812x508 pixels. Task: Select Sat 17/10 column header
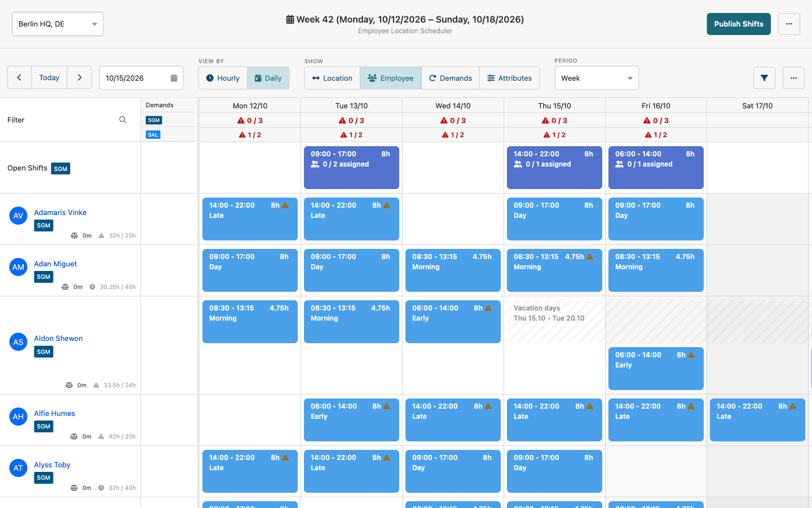point(757,106)
